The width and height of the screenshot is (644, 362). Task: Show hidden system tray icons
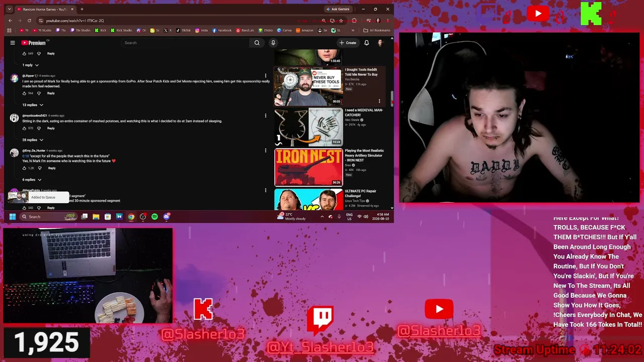pyautogui.click(x=322, y=217)
